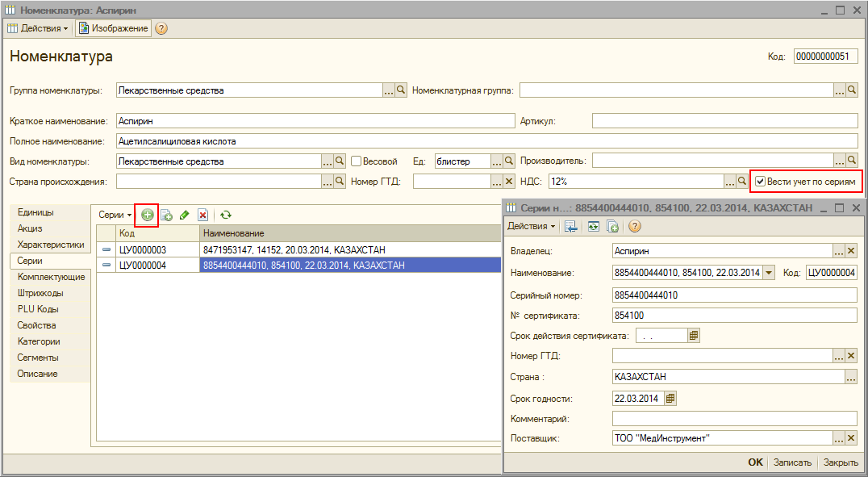This screenshot has height=477, width=868.
Task: Open calendar picker for Срок годности
Action: pos(670,398)
